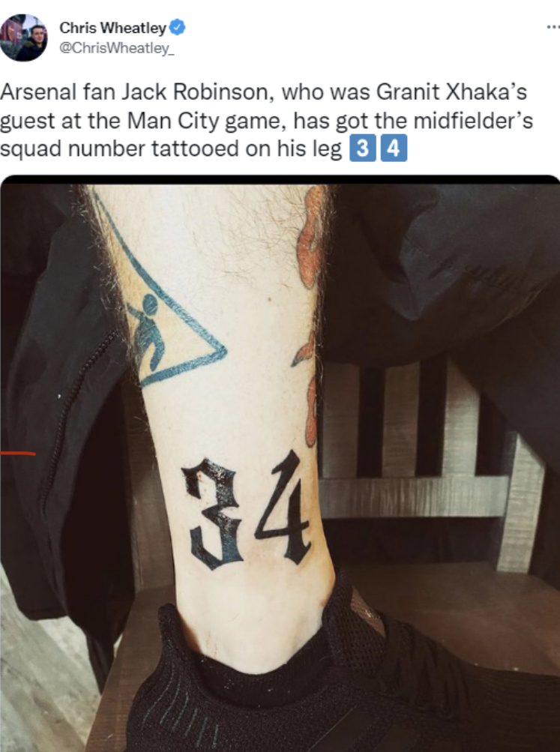Click the orange tattoo on the leg
The width and height of the screenshot is (560, 752).
pyautogui.click(x=310, y=312)
